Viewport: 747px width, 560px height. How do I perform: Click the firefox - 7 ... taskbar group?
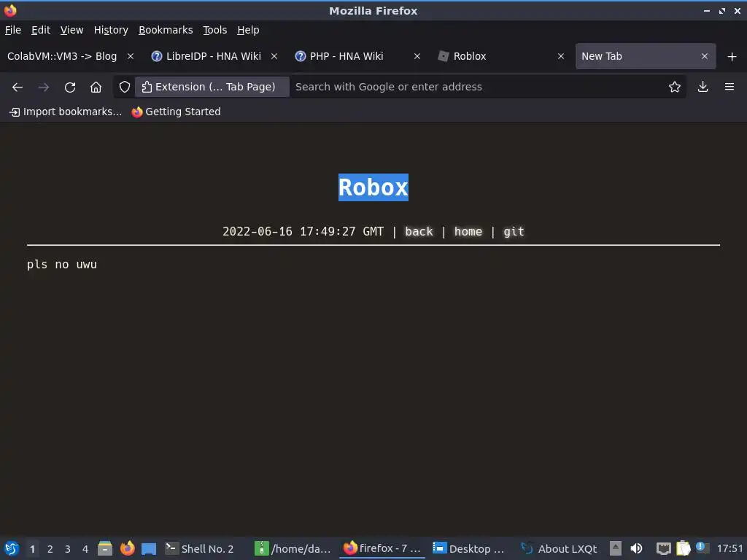382,549
